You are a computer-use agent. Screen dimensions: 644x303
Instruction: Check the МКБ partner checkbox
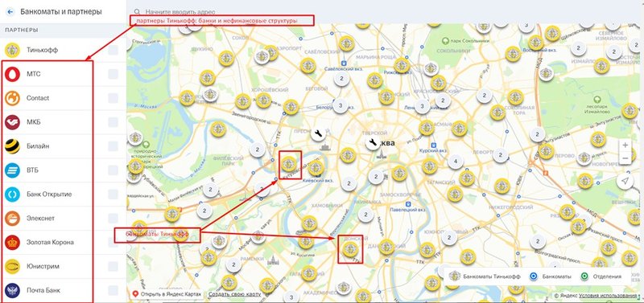[x=113, y=122]
